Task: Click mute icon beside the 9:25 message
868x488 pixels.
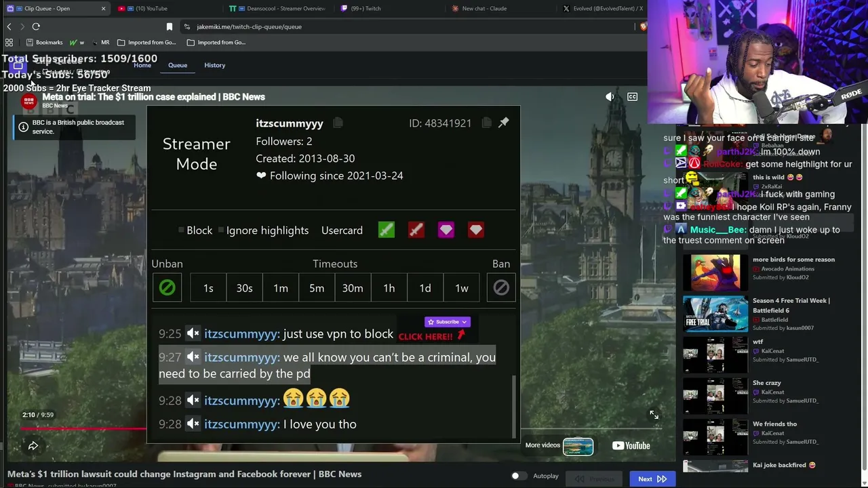Action: coord(193,333)
